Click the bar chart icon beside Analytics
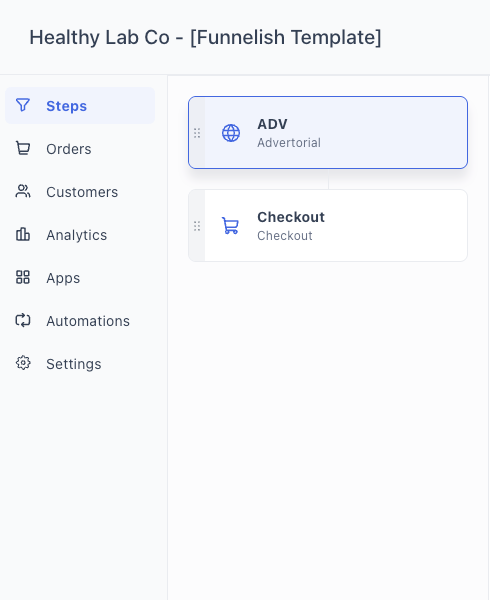The image size is (490, 600). pos(23,234)
